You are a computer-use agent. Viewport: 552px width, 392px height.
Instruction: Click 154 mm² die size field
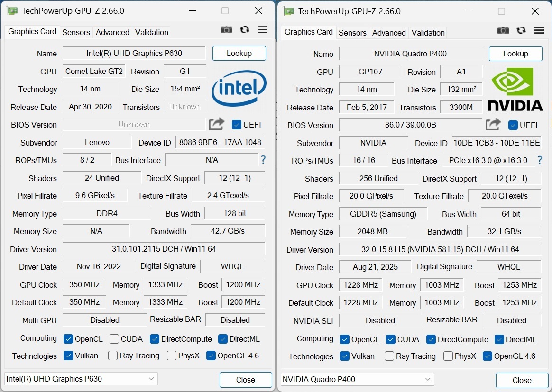point(185,89)
